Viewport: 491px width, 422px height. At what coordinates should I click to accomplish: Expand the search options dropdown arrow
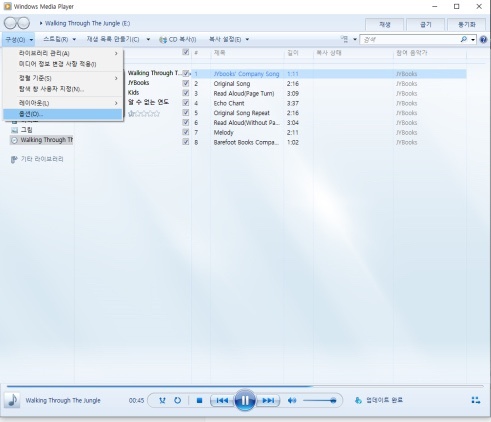pyautogui.click(x=473, y=40)
